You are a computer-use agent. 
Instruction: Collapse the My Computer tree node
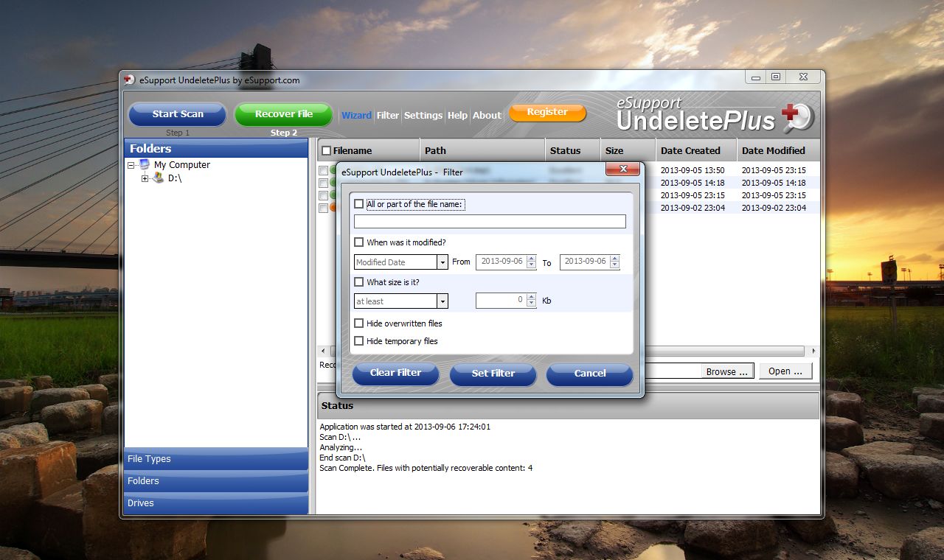[131, 165]
